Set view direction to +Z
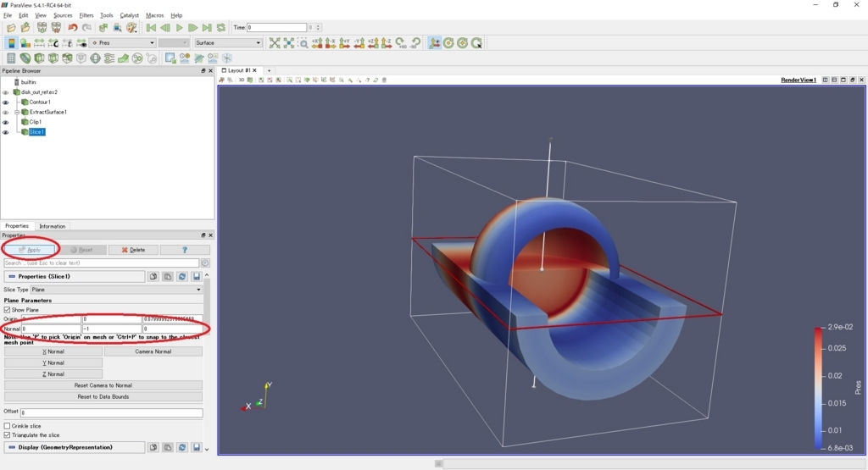 click(x=373, y=43)
